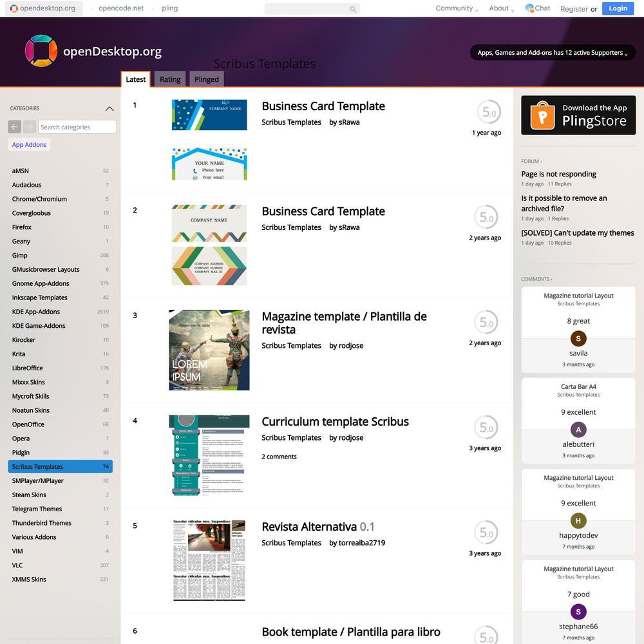Collapse the Categories panel chevron

(109, 109)
